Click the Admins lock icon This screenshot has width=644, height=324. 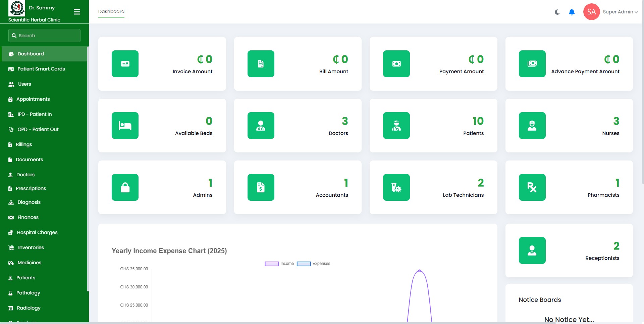tap(125, 187)
